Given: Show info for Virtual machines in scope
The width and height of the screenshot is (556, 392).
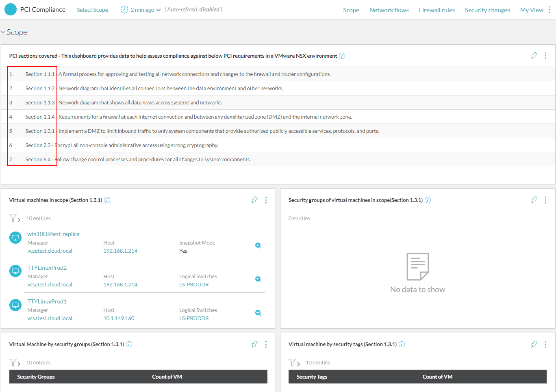Looking at the screenshot, I should (x=107, y=200).
